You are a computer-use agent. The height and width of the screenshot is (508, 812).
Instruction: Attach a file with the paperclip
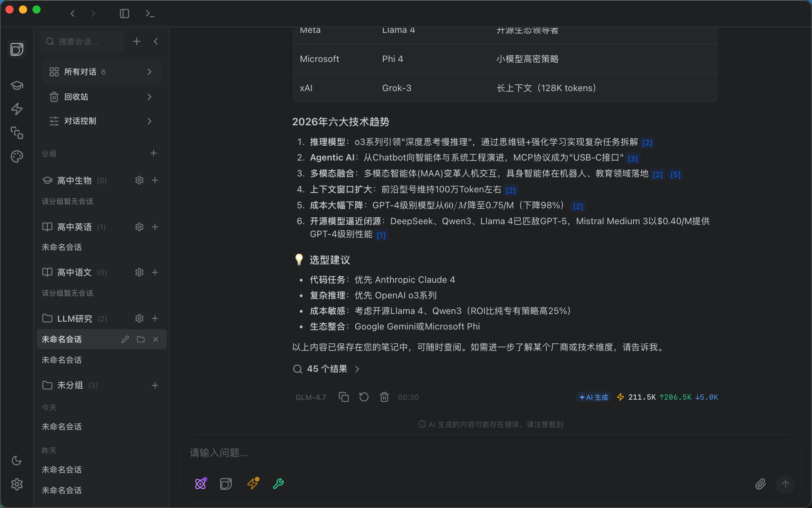tap(761, 484)
